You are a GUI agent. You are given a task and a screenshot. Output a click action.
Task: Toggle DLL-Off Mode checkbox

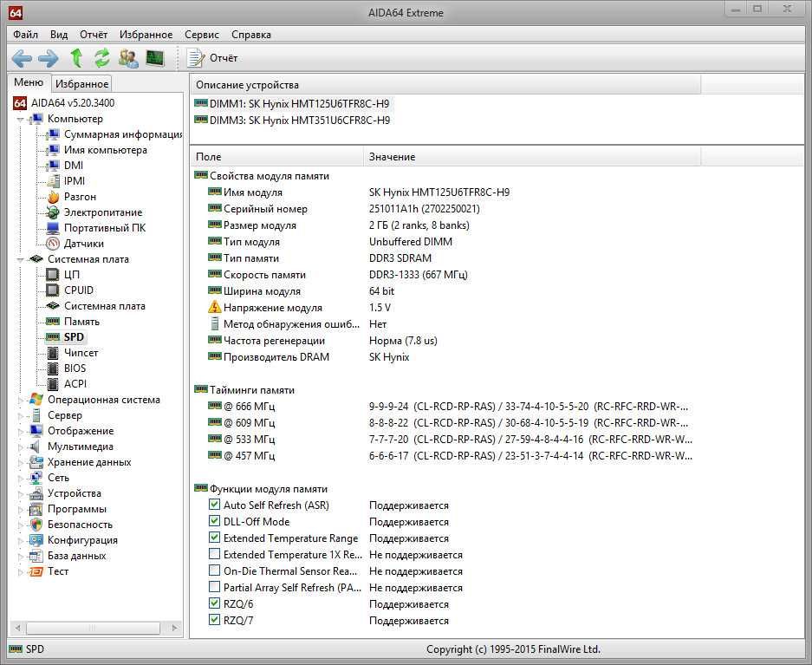(x=214, y=521)
